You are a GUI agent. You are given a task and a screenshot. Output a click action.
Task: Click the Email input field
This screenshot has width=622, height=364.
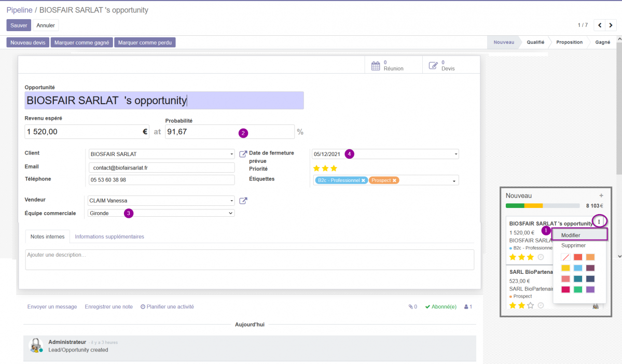coord(161,167)
